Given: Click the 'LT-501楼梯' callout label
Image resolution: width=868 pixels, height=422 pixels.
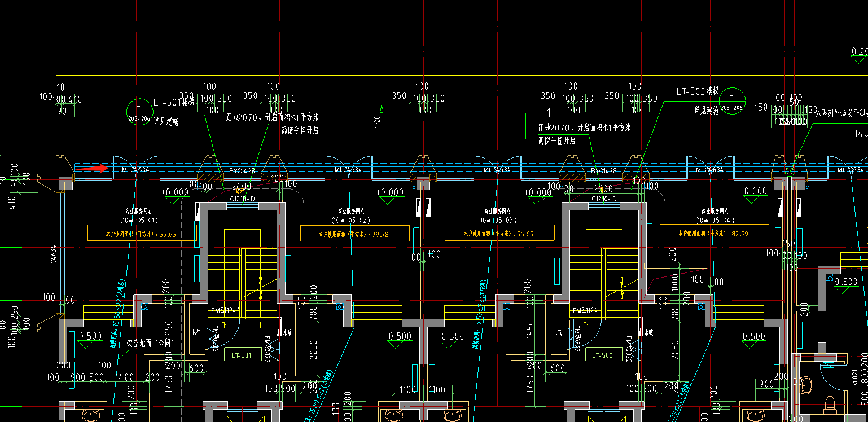Looking at the screenshot, I should pos(174,103).
